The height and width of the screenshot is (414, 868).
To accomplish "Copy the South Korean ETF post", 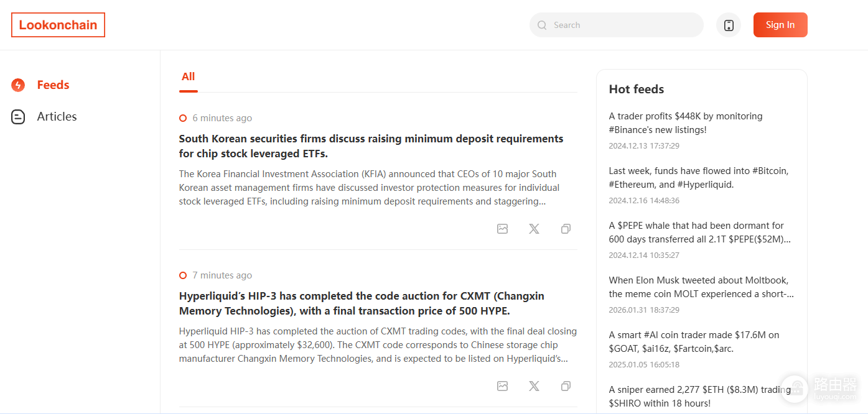I will click(566, 229).
